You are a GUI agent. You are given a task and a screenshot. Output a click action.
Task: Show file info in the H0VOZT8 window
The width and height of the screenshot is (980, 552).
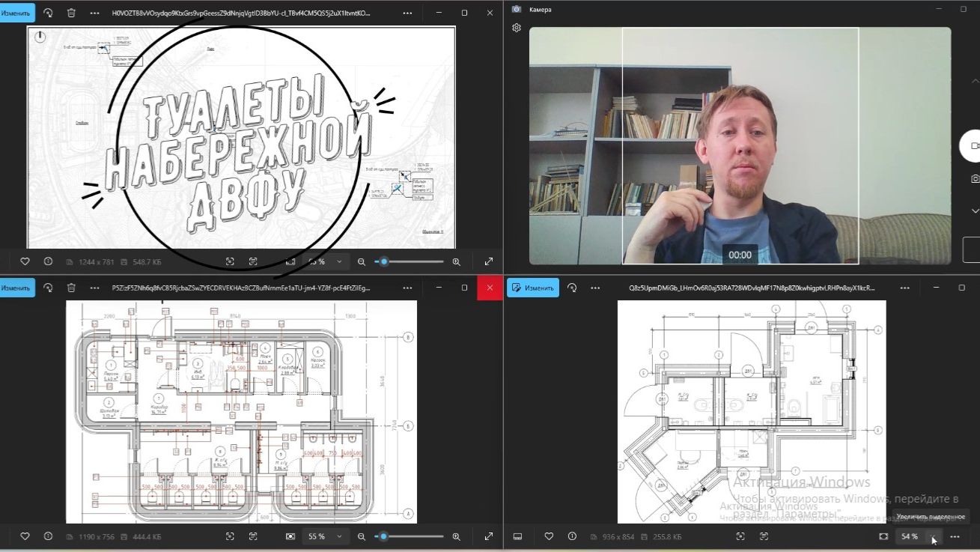click(x=48, y=261)
